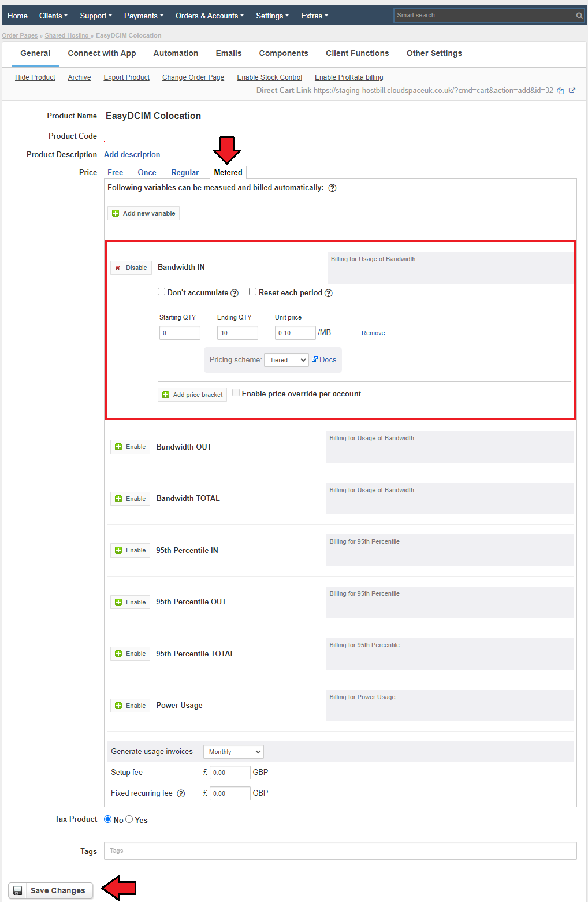The image size is (588, 902).
Task: Enable Bandwidth OUT variable
Action: coord(131,447)
